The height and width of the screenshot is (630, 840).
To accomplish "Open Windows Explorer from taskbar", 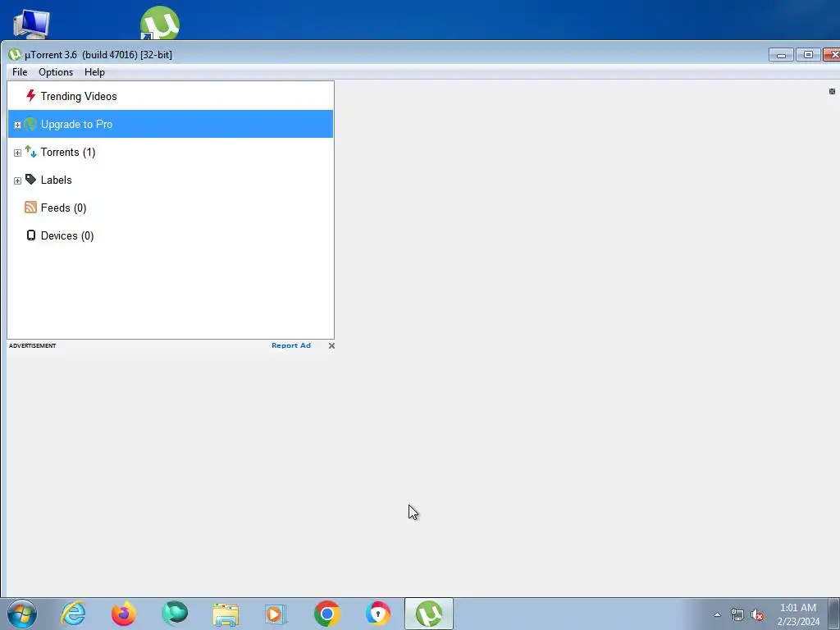I will (226, 614).
